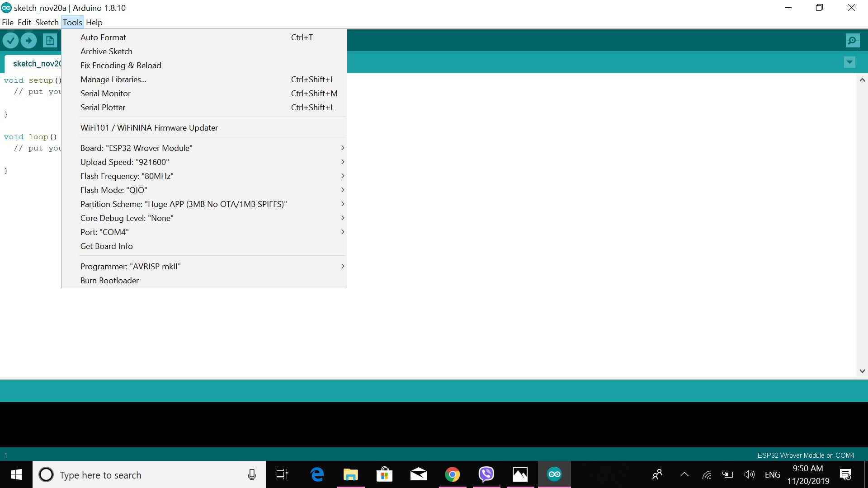Open WiFi101 / WiFiNINA Firmware Updater

click(204, 128)
